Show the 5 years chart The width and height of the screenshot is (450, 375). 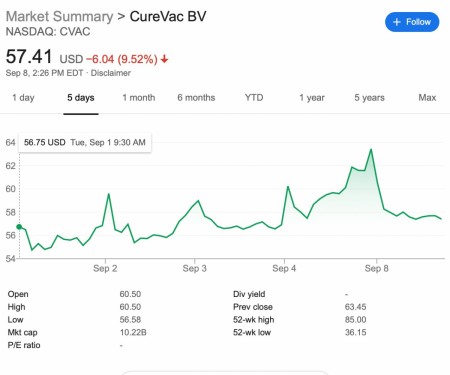point(369,98)
